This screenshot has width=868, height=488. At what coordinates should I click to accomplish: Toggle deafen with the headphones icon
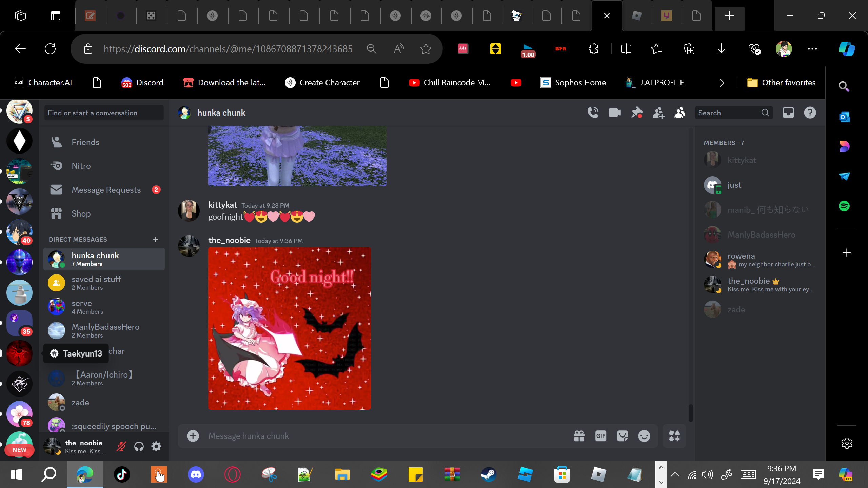pos(139,447)
